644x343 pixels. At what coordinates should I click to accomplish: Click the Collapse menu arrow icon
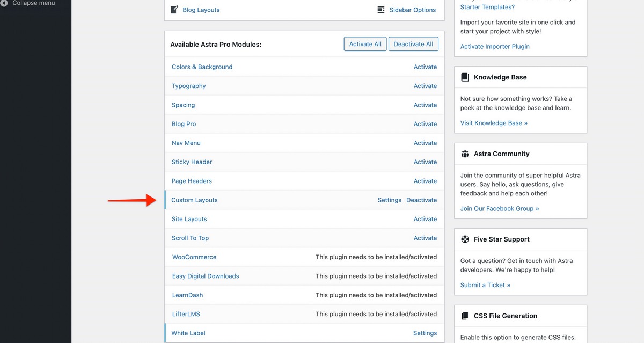4,3
